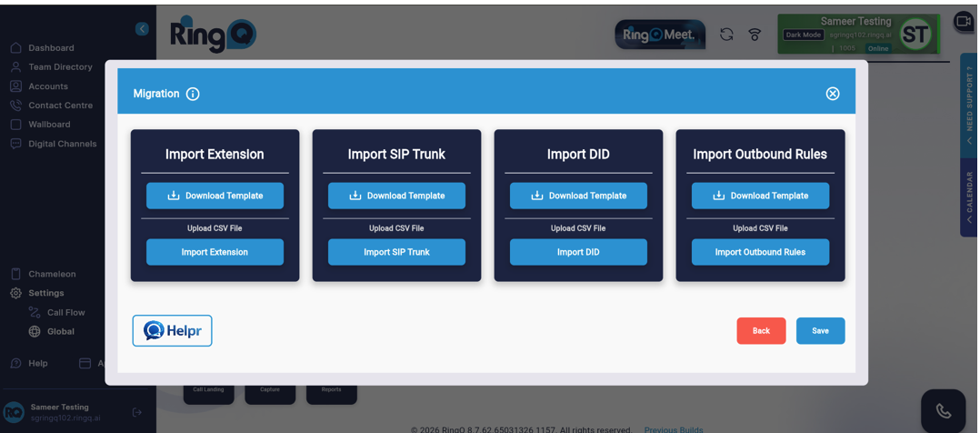Select Contact Centre in the sidebar
The image size is (980, 433).
tap(61, 106)
